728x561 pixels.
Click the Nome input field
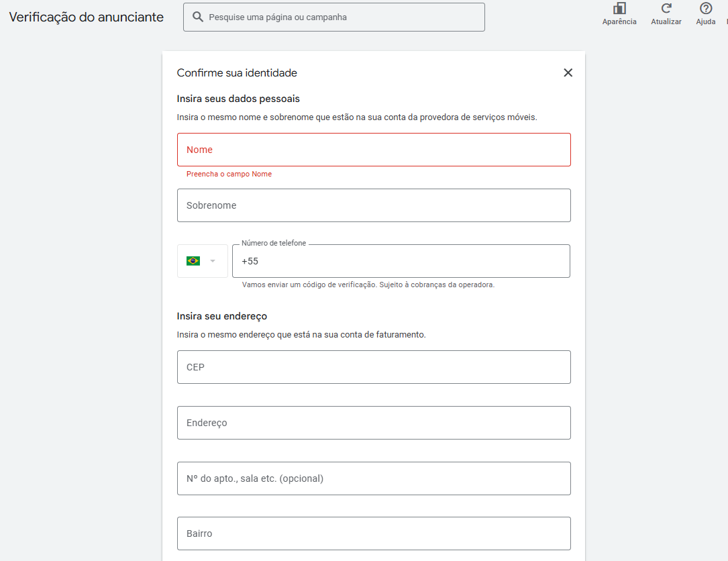pos(374,150)
